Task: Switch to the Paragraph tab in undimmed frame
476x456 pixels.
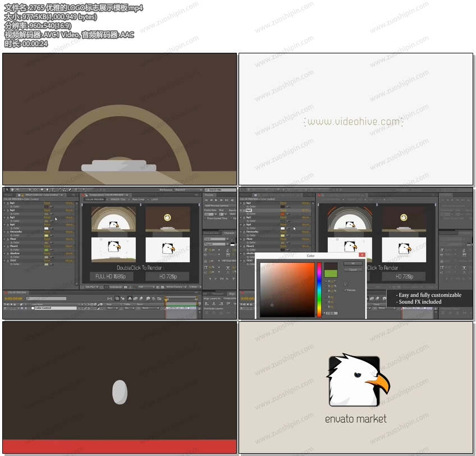Action: pyautogui.click(x=217, y=294)
